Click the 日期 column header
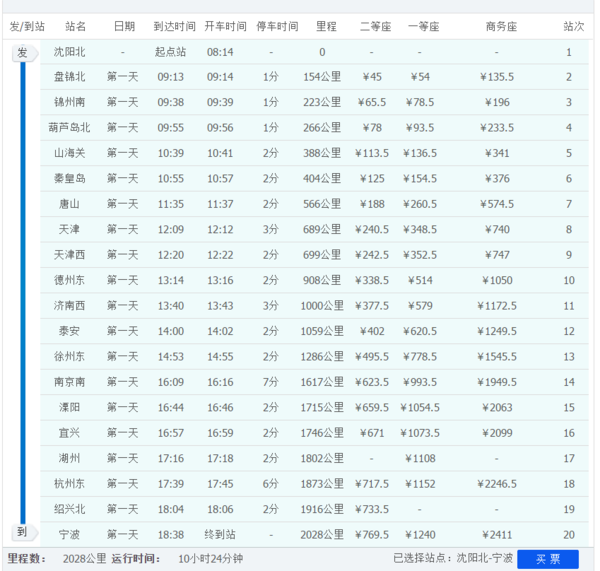 [x=124, y=26]
